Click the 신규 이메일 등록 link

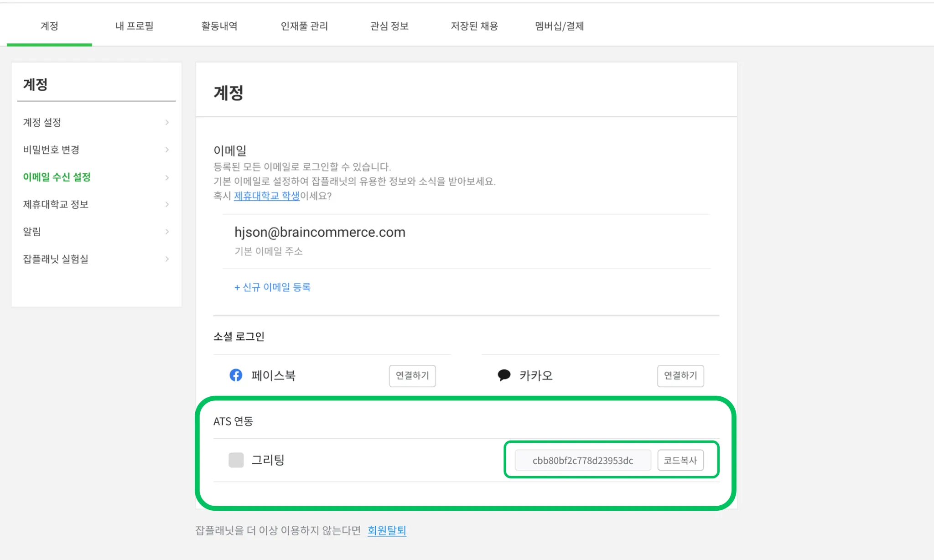click(x=272, y=287)
